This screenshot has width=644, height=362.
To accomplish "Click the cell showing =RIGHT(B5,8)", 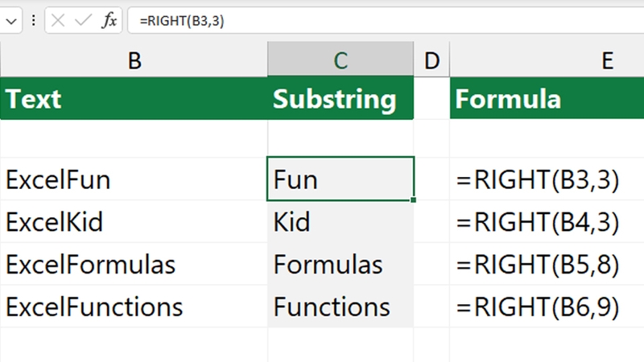I will [547, 264].
